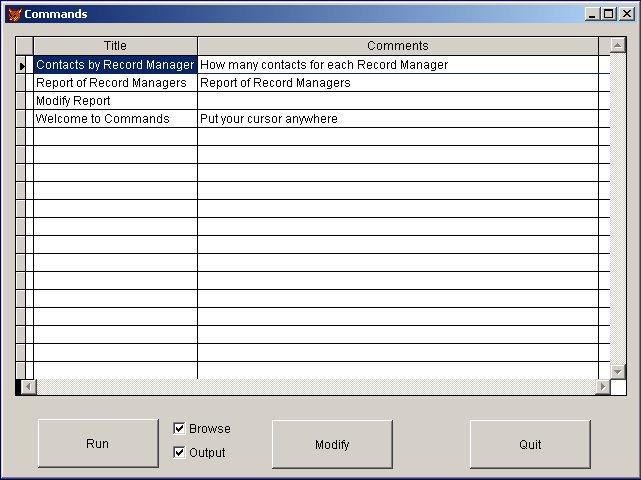Click the grid's vertical scrollbar up arrow

[x=618, y=45]
